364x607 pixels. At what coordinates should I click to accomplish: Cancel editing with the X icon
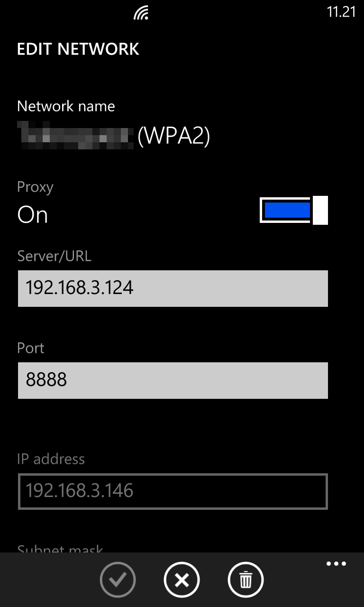coord(182,579)
